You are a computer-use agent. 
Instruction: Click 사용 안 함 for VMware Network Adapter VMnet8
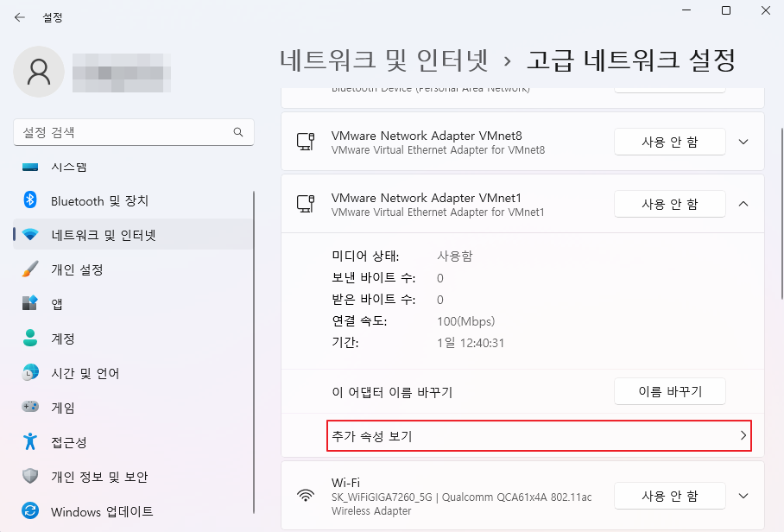point(669,142)
